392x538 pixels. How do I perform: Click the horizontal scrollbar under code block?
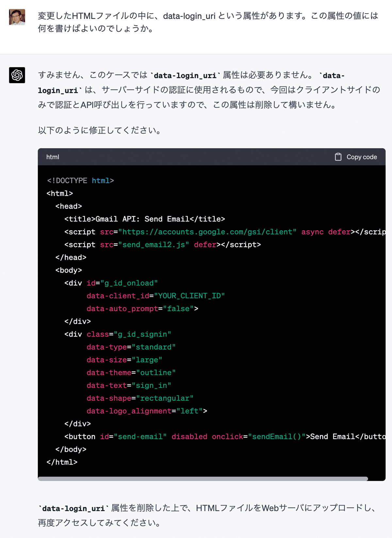pyautogui.click(x=203, y=479)
